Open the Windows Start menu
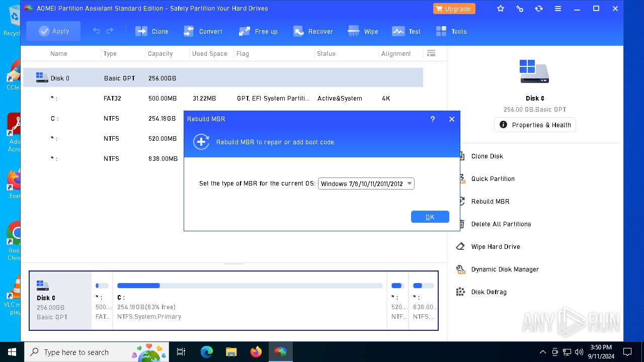The height and width of the screenshot is (362, 644). tap(12, 352)
